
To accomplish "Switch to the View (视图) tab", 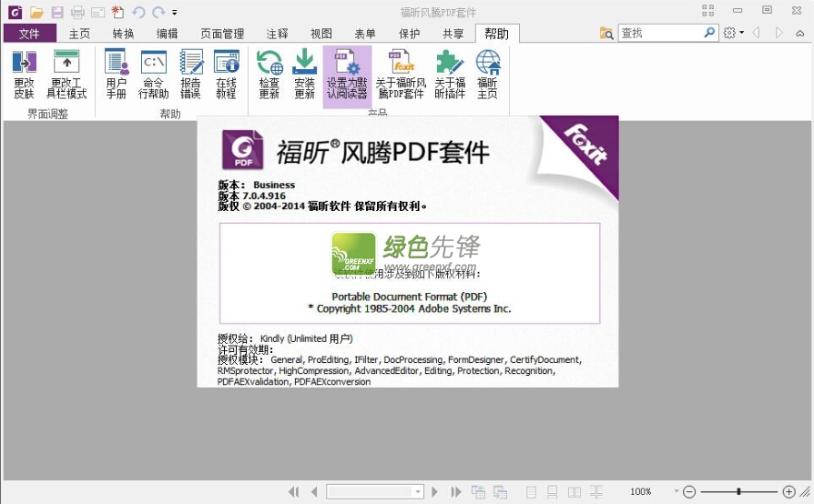I will tap(321, 34).
